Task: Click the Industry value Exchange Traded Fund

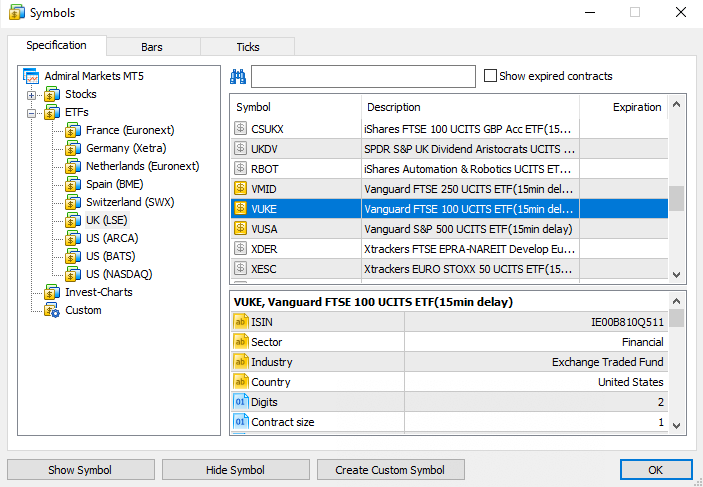Action: (x=608, y=362)
